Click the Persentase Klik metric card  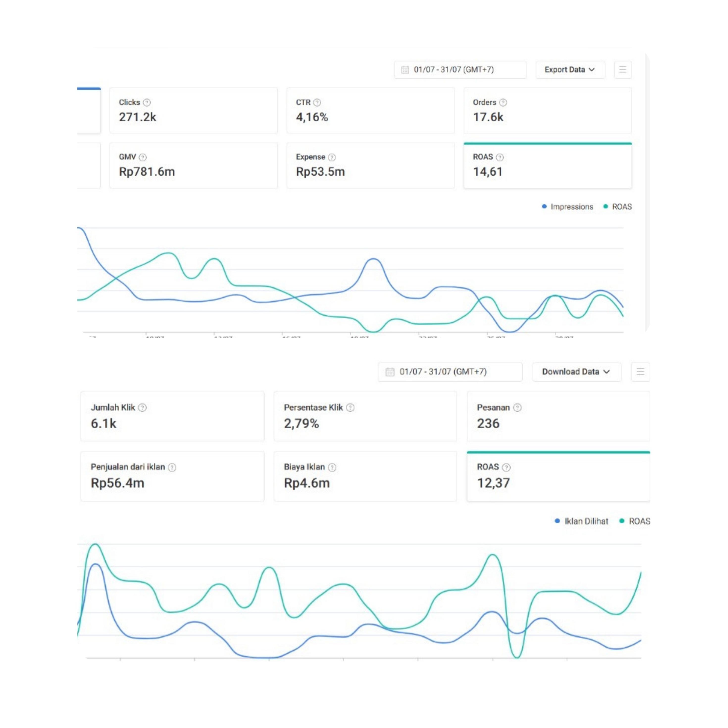[x=365, y=416]
